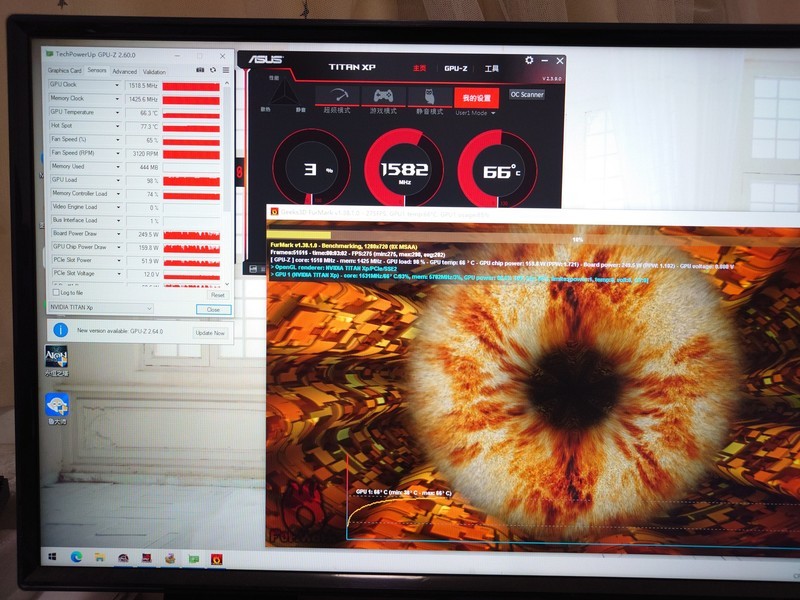Viewport: 800px width, 600px height.
Task: Click the GPU-Z refresh icon
Action: click(213, 70)
